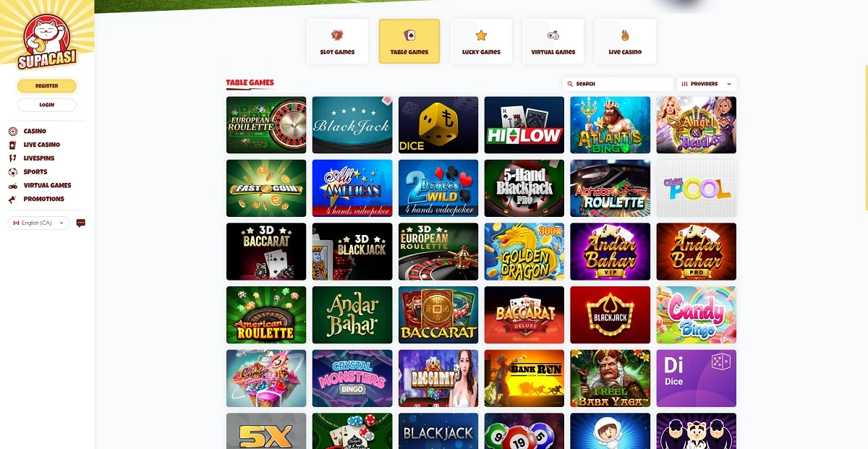Screen dimensions: 868x449
Task: Click the yellow Register button
Action: pyautogui.click(x=46, y=86)
